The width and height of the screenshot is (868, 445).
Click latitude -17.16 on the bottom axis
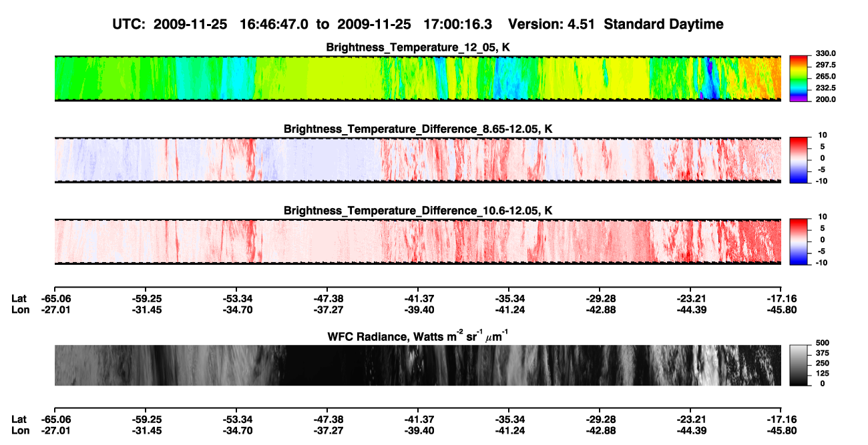(x=782, y=420)
